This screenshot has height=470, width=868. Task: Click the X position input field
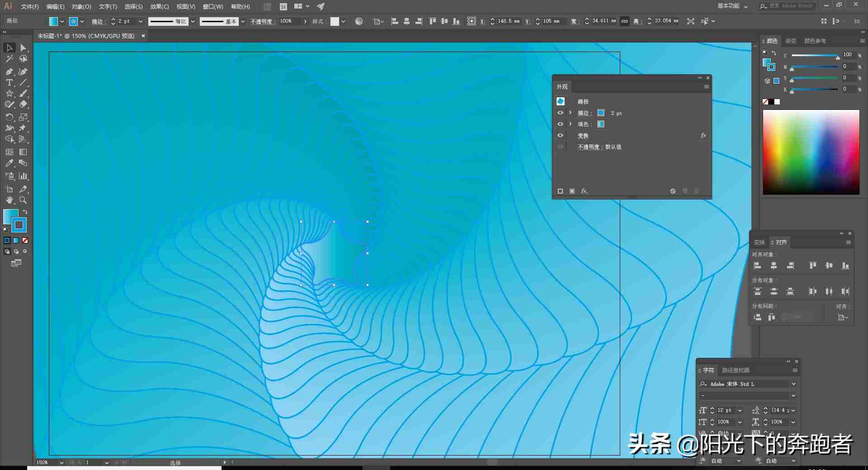[x=508, y=21]
